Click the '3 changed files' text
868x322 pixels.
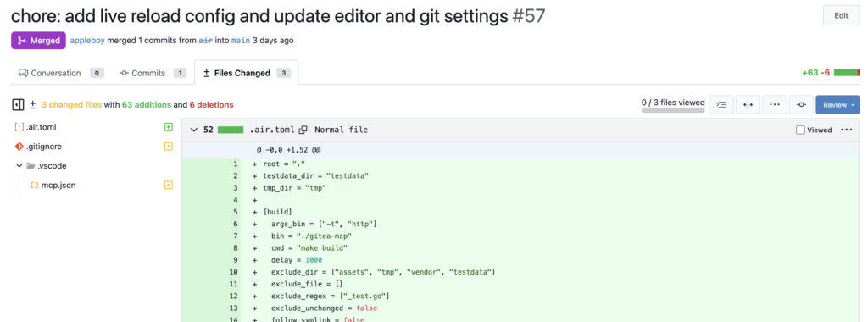pyautogui.click(x=71, y=104)
